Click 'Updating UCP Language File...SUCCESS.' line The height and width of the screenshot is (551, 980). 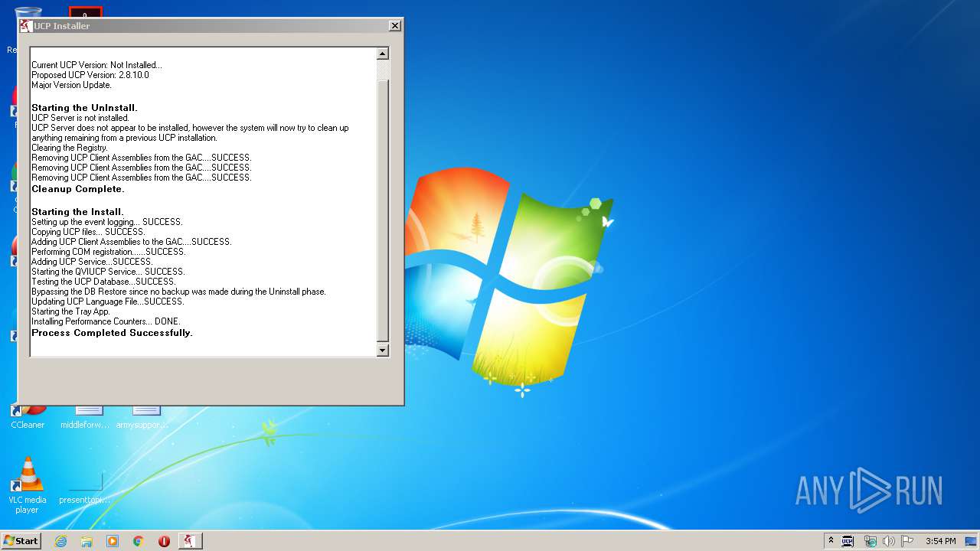coord(107,302)
